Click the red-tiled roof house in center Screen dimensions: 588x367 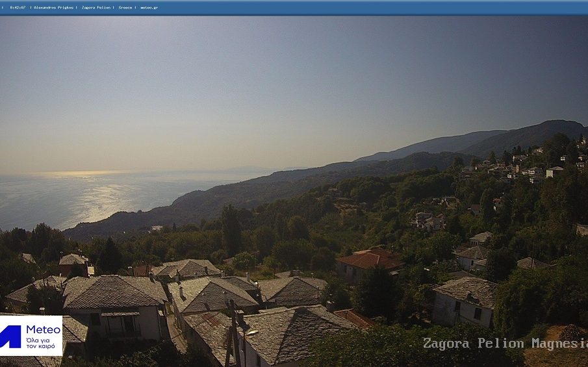point(369,261)
